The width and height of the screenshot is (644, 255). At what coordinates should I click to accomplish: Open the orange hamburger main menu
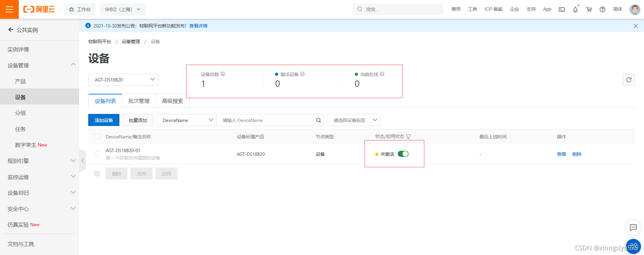pyautogui.click(x=9, y=9)
